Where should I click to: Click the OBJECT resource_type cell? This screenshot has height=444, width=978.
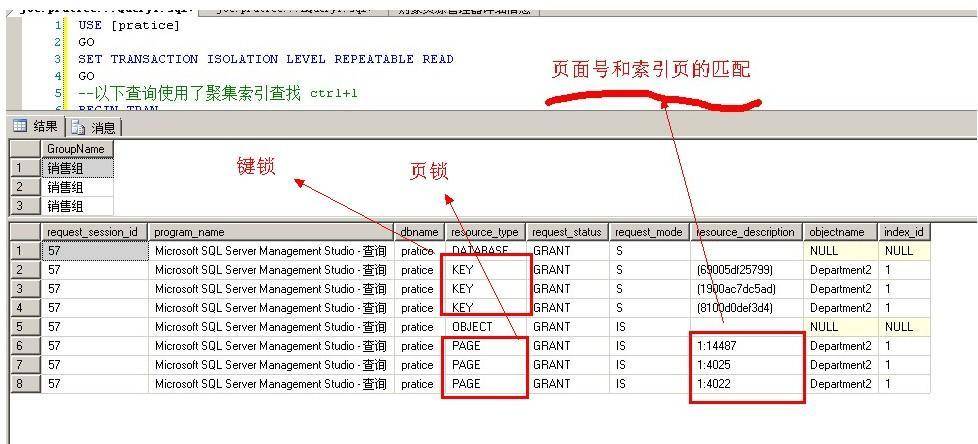(485, 327)
